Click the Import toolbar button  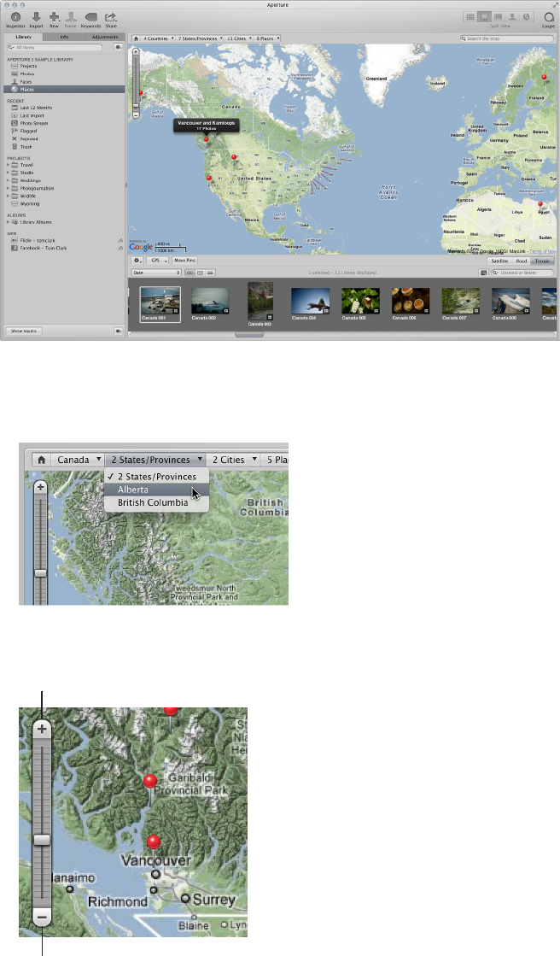(x=37, y=20)
